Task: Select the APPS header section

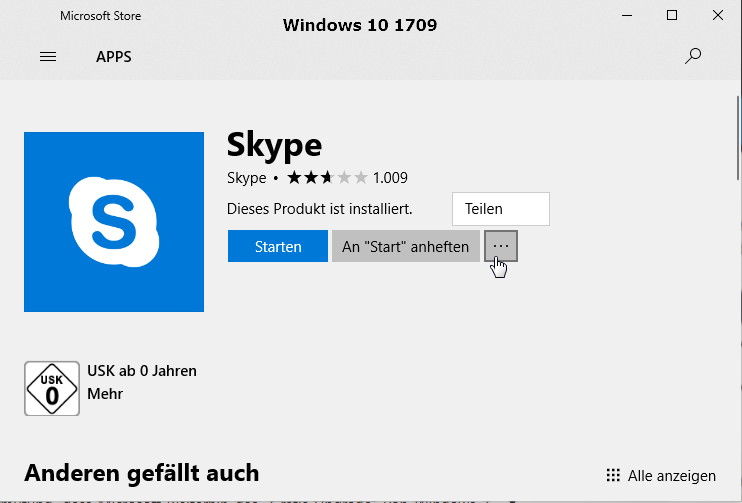Action: pyautogui.click(x=113, y=57)
